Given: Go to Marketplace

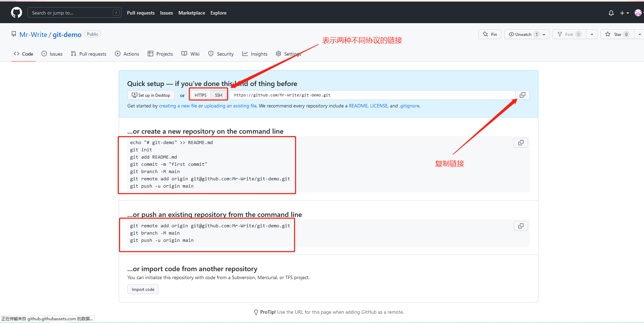Looking at the screenshot, I should [x=192, y=13].
